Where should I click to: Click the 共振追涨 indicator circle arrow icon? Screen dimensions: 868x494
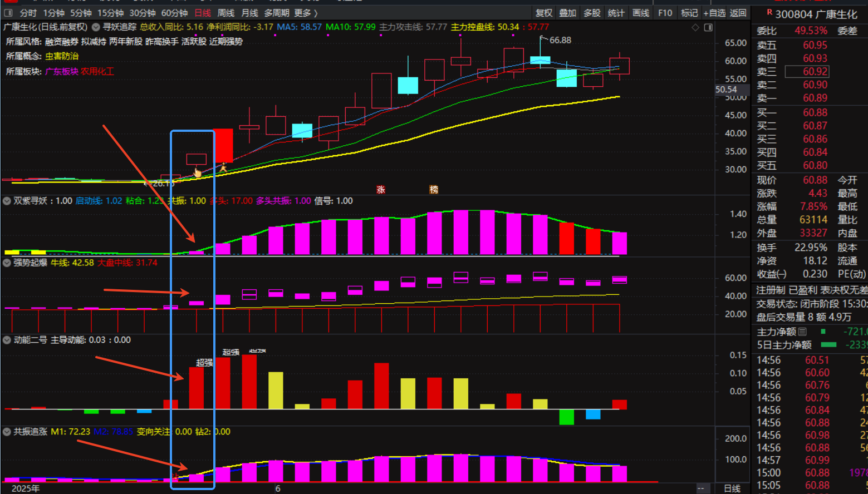(7, 432)
